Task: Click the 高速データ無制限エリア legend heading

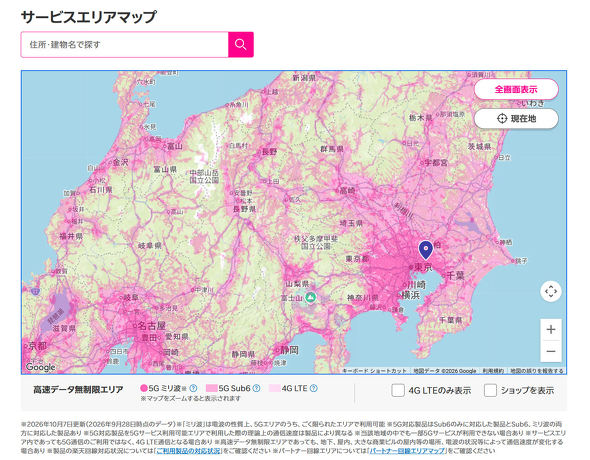Action: [x=78, y=390]
